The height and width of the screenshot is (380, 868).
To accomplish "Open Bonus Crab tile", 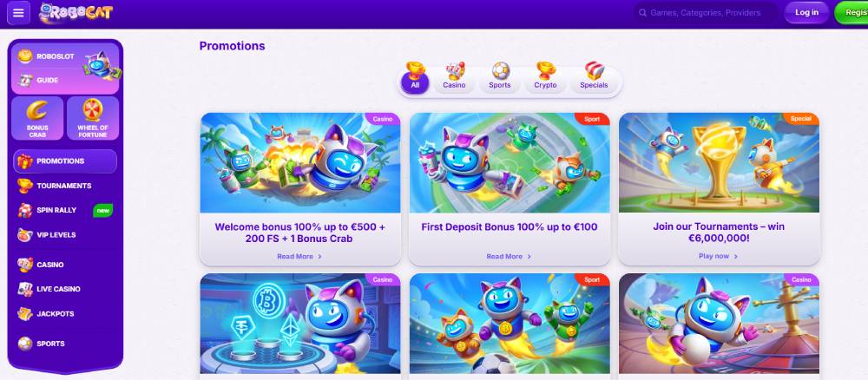I will (x=37, y=118).
